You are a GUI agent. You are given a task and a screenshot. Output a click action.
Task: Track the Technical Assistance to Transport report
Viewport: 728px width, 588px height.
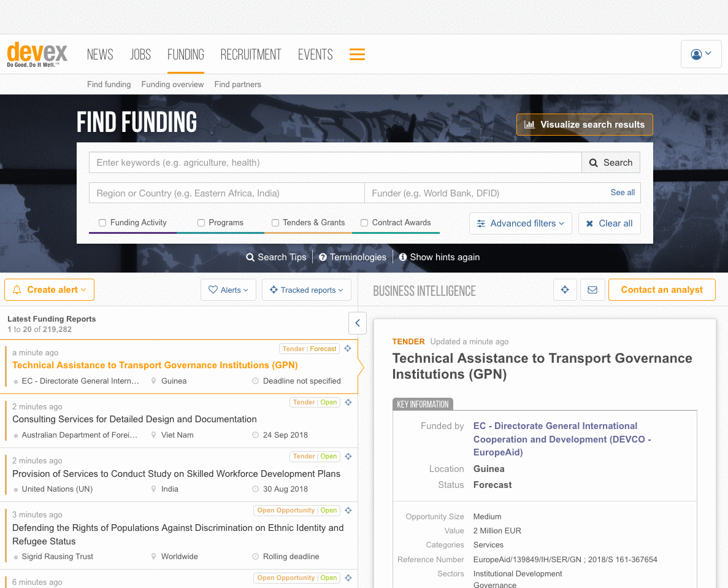pos(348,349)
